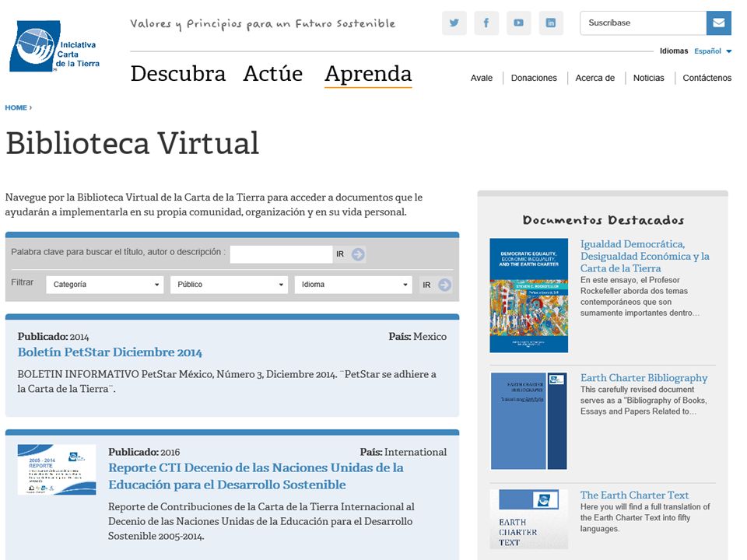Viewport: 747px width, 560px height.
Task: Click the Idiomas label
Action: click(x=674, y=51)
